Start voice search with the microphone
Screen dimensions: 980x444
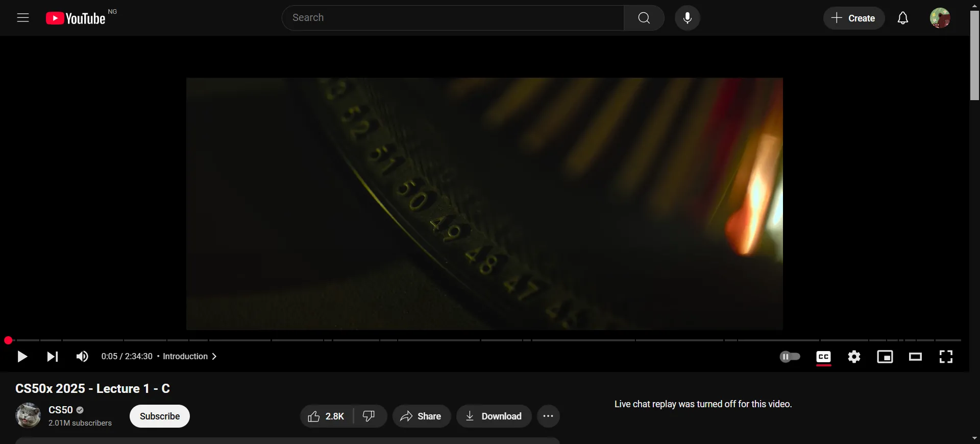687,18
